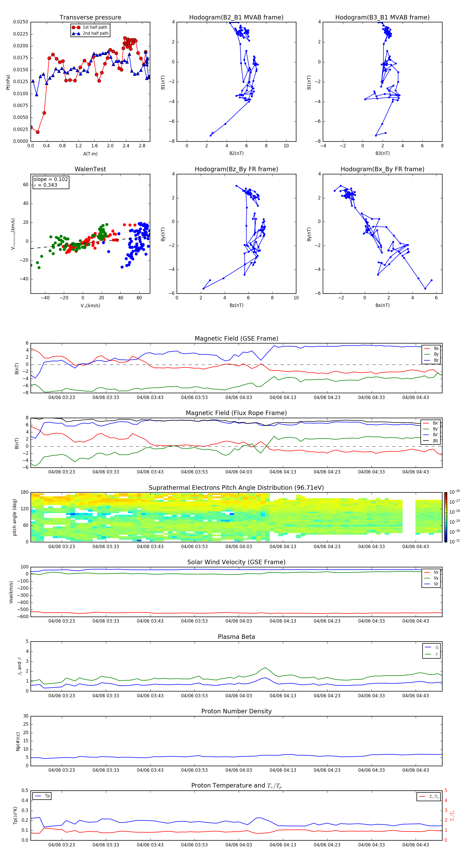This screenshot has width=473, height=868.
Task: Click the "Transverse pressure" plot title
Action: [90, 18]
